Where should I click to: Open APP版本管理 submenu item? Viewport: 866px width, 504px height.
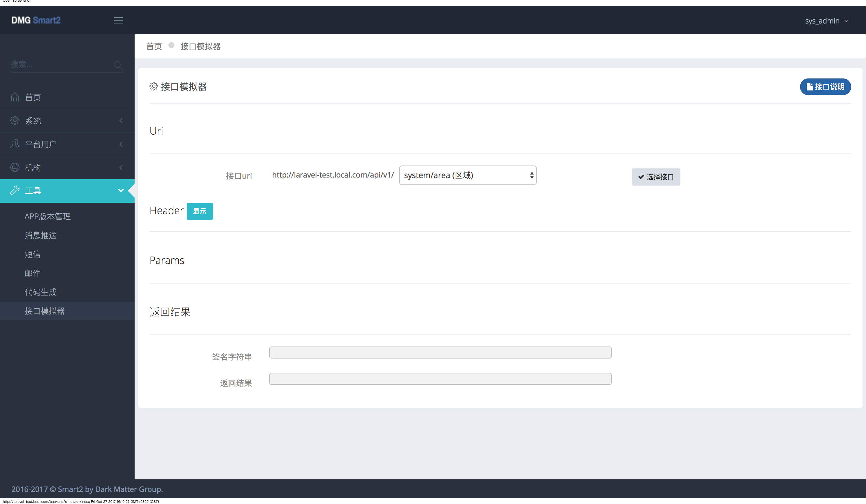[x=48, y=216]
